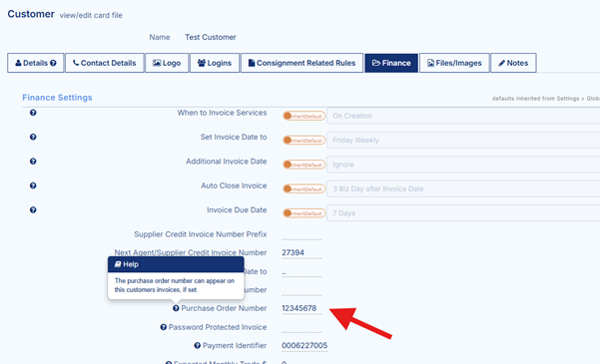Open the 7 Days due date dropdown
The width and height of the screenshot is (600, 364).
(463, 213)
